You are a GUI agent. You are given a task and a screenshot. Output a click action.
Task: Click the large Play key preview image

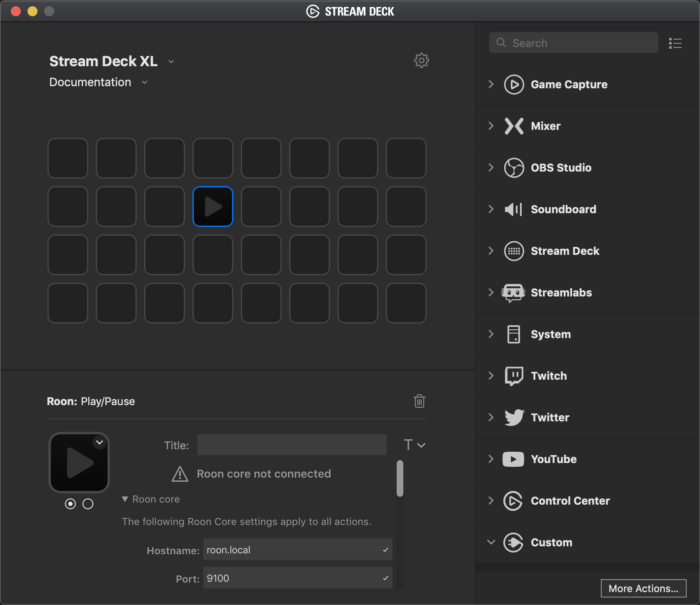(x=79, y=463)
